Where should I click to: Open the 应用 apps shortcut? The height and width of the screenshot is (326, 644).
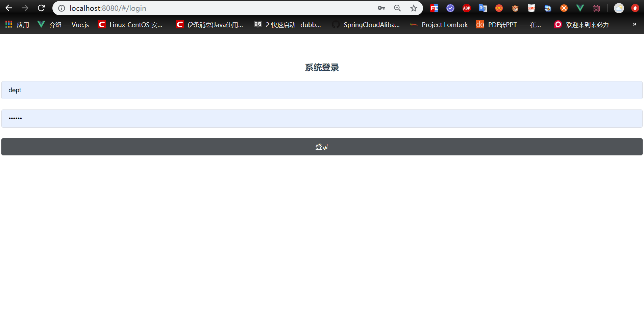pyautogui.click(x=16, y=24)
